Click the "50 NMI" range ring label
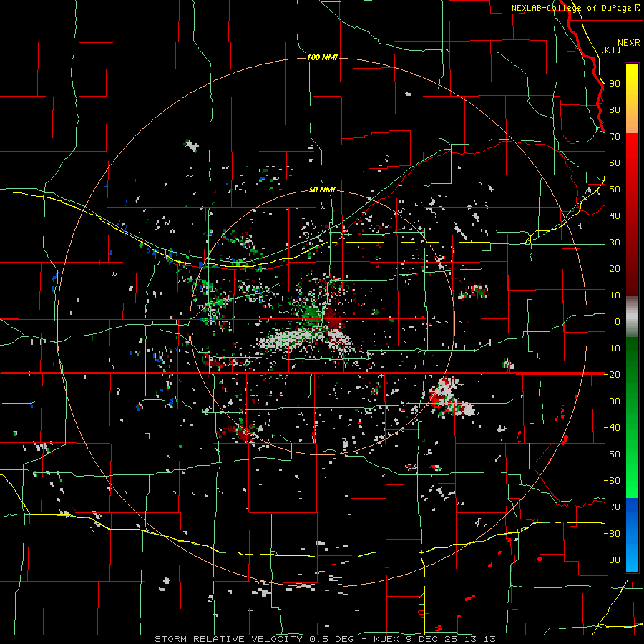 coord(323,190)
